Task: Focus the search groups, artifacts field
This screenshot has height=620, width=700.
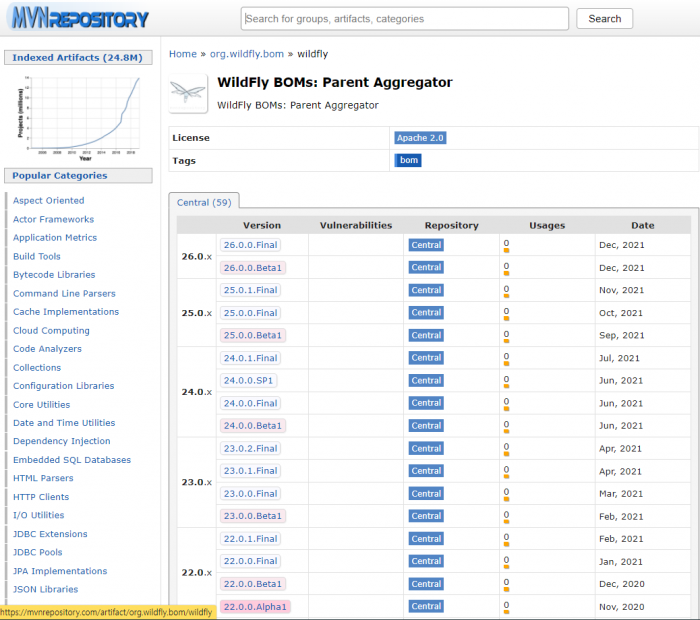Action: tap(404, 19)
